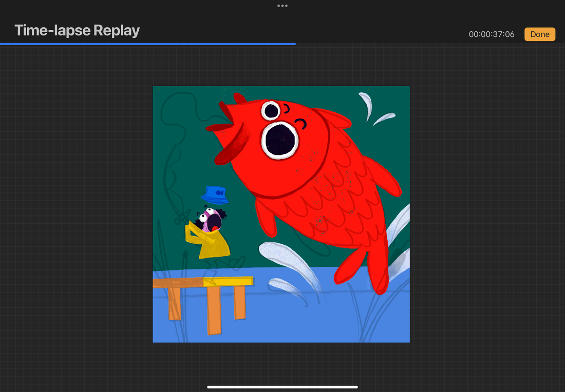565x392 pixels.
Task: Click the Time-lapse Replay title
Action: 77,30
